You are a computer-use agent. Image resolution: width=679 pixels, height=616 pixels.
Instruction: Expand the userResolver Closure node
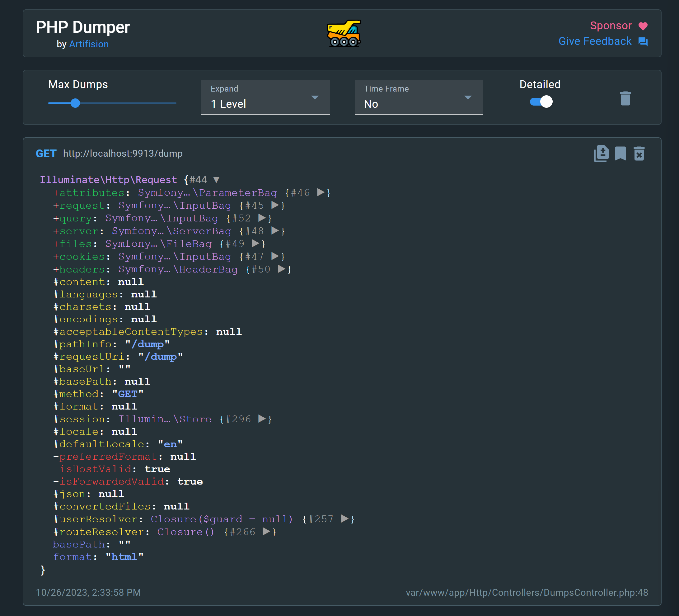pyautogui.click(x=344, y=519)
